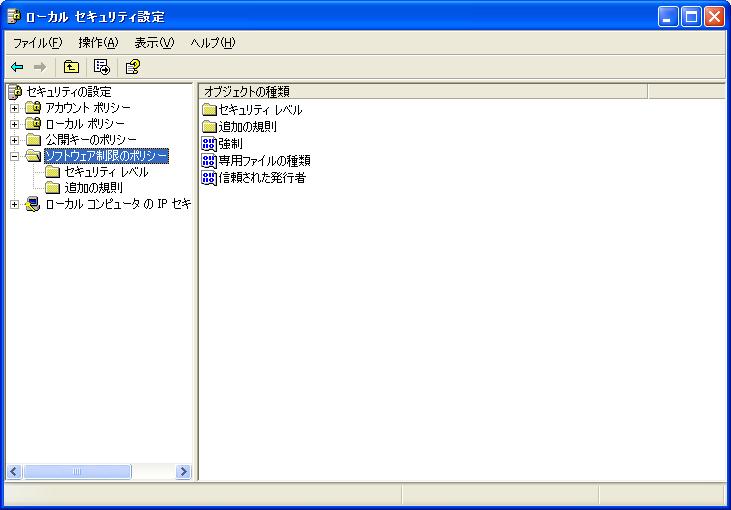Click the 強制 policy object icon
This screenshot has width=731, height=510.
(209, 144)
